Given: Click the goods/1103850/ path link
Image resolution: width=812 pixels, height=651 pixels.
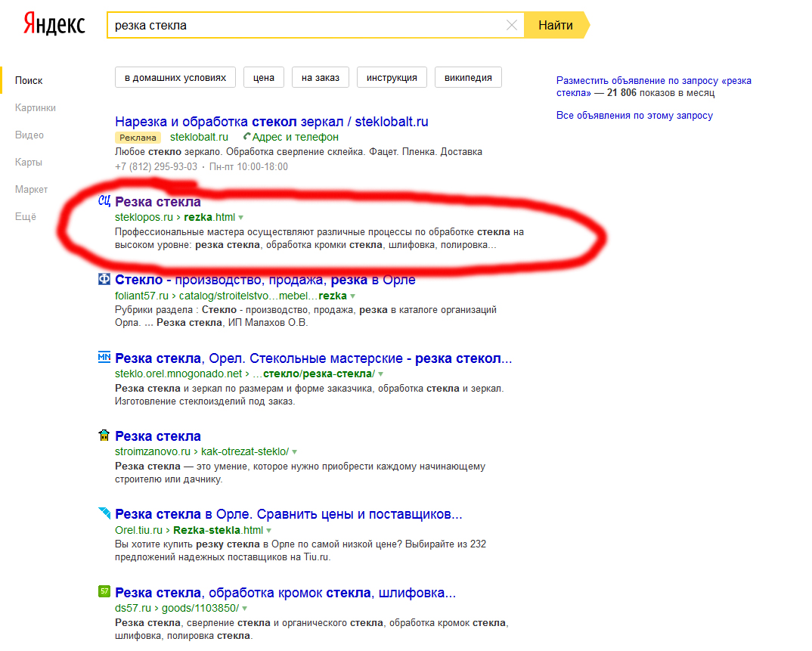Looking at the screenshot, I should point(200,608).
